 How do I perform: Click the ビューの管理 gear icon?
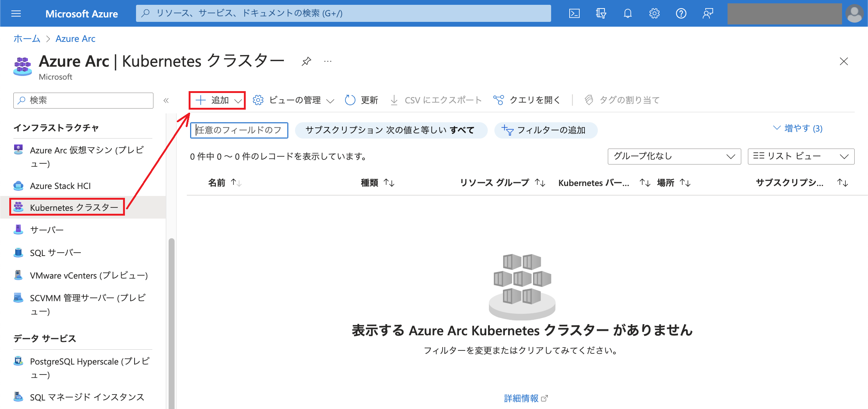258,100
